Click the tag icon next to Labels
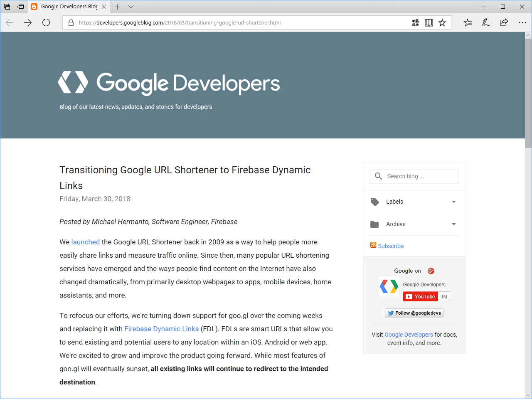 (x=374, y=202)
